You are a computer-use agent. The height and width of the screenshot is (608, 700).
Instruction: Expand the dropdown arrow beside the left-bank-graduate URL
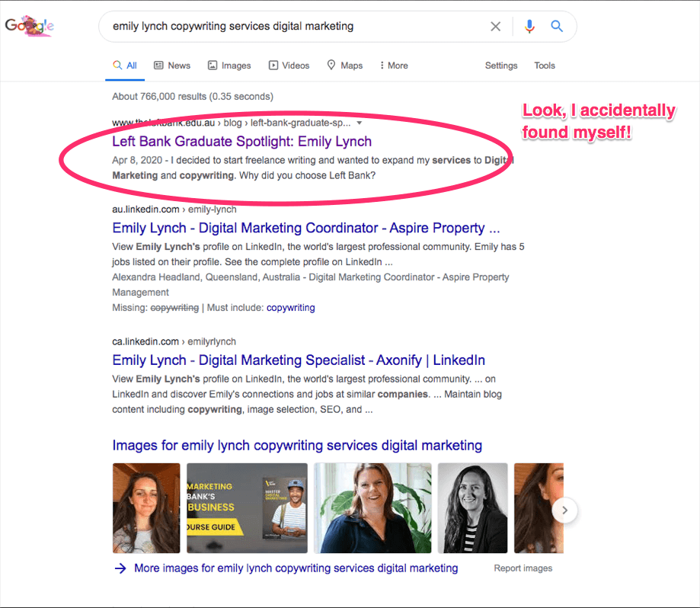coord(359,123)
